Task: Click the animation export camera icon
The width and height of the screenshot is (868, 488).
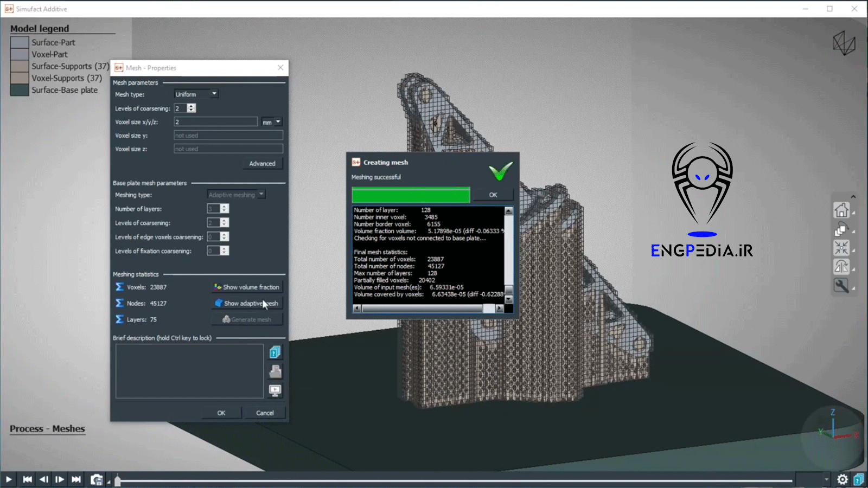Action: click(x=97, y=479)
